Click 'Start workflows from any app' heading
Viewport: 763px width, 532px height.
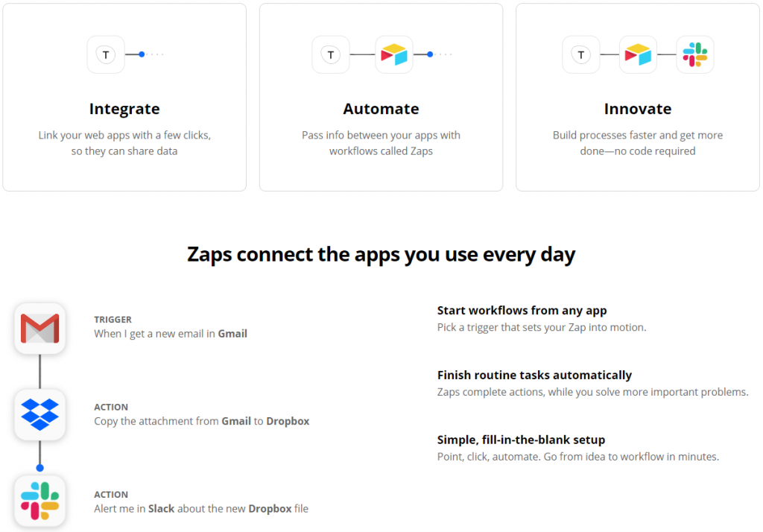click(522, 311)
